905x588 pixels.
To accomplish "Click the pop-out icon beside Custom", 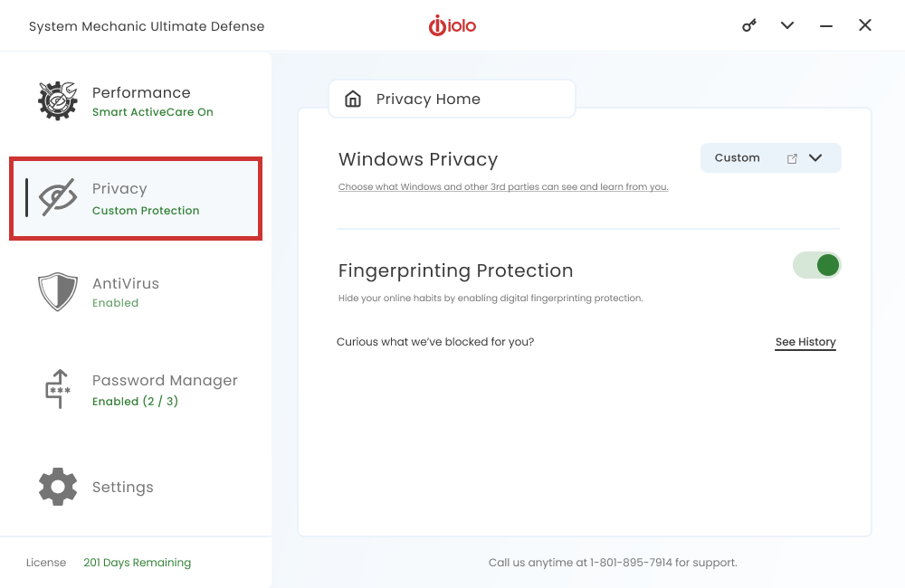I will (x=792, y=158).
